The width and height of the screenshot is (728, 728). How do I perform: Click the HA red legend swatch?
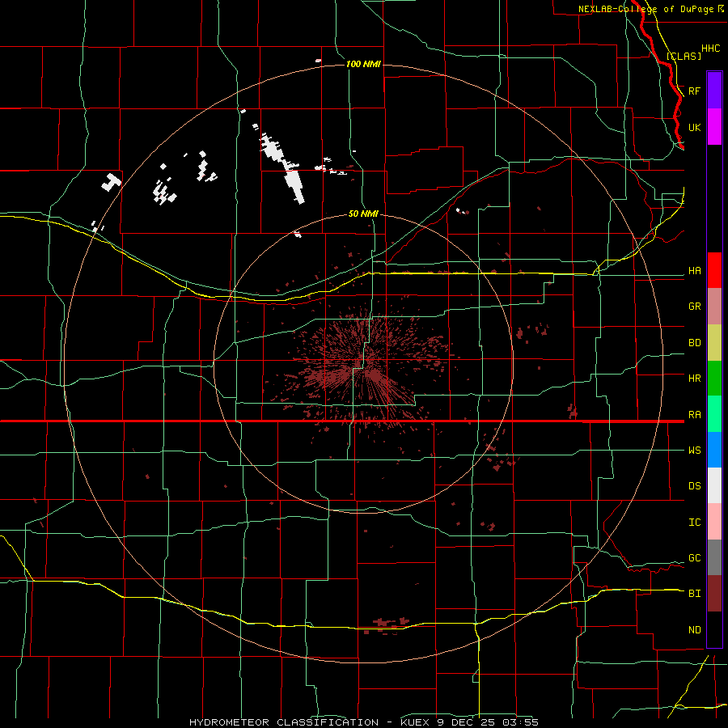pyautogui.click(x=714, y=270)
